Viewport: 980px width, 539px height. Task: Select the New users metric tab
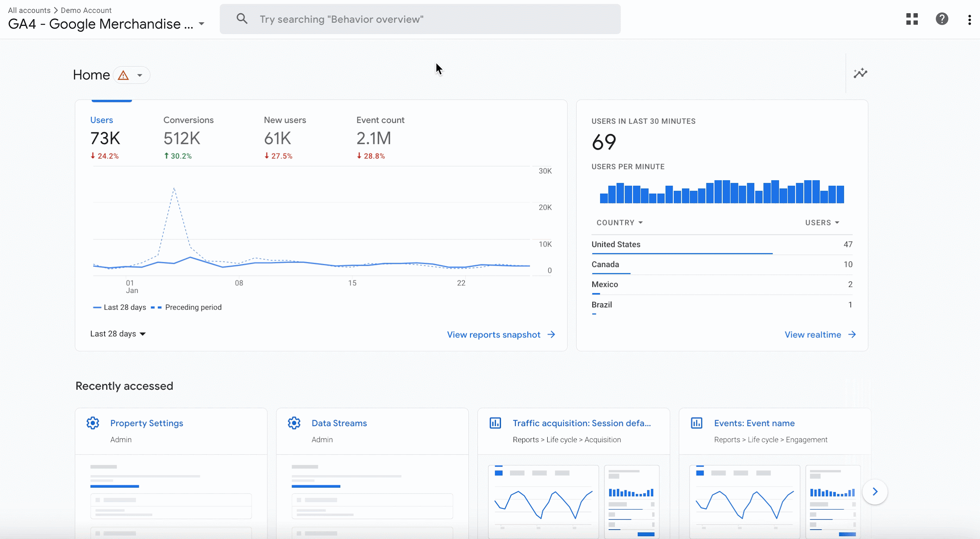[285, 120]
